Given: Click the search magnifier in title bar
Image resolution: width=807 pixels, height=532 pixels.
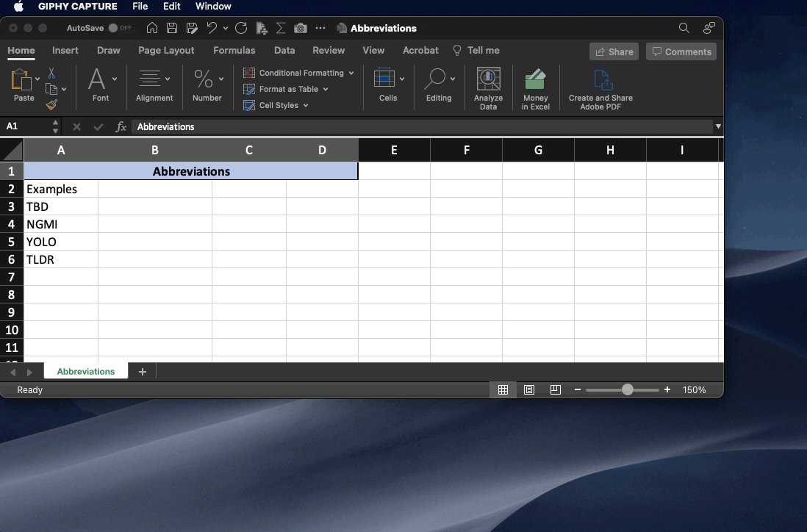Looking at the screenshot, I should pyautogui.click(x=684, y=28).
